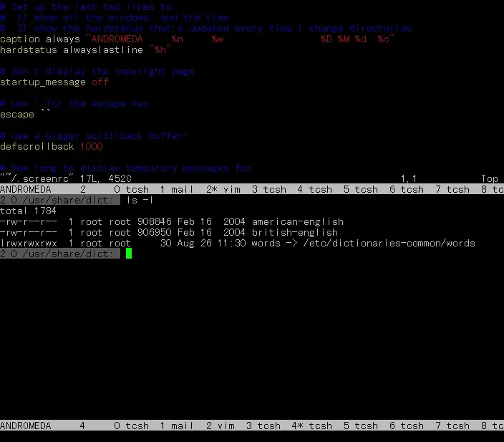Select '2* vim' in upper caption bar

(223, 189)
